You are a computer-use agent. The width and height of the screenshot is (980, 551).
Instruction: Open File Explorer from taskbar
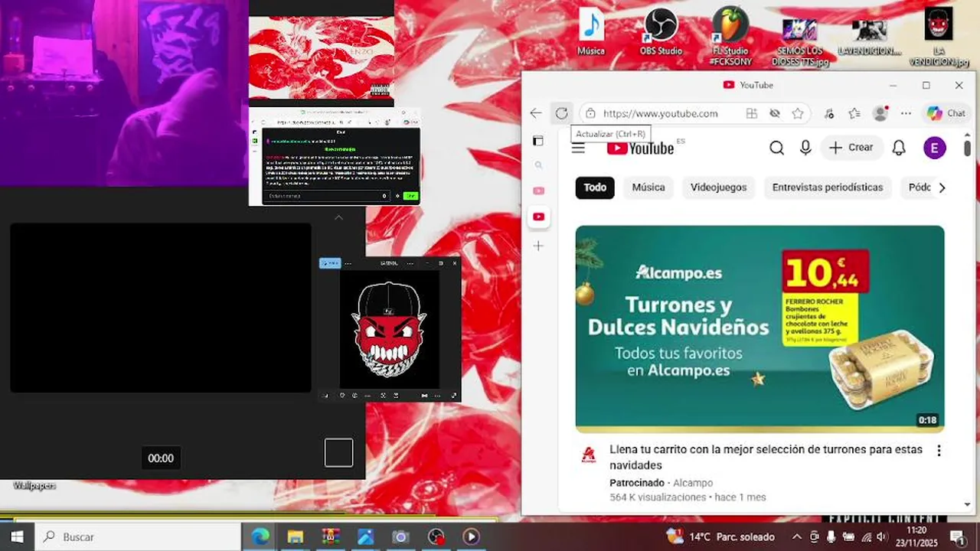[x=296, y=537]
